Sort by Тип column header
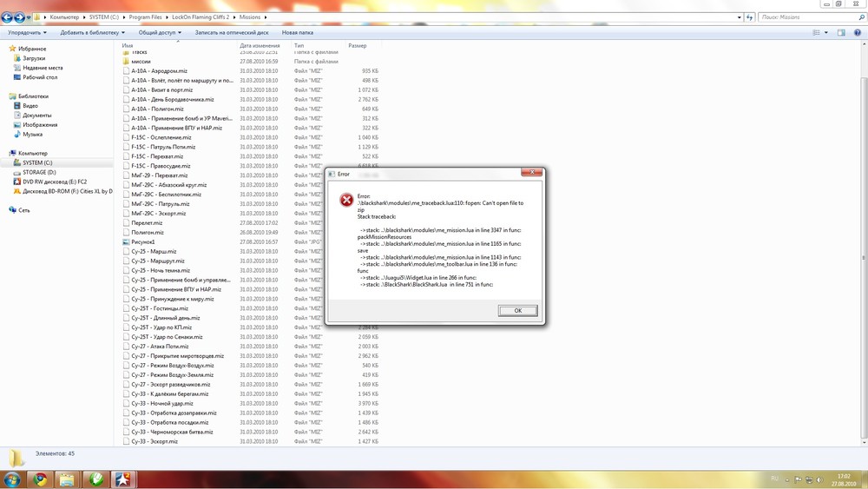This screenshot has height=489, width=868. tap(319, 45)
